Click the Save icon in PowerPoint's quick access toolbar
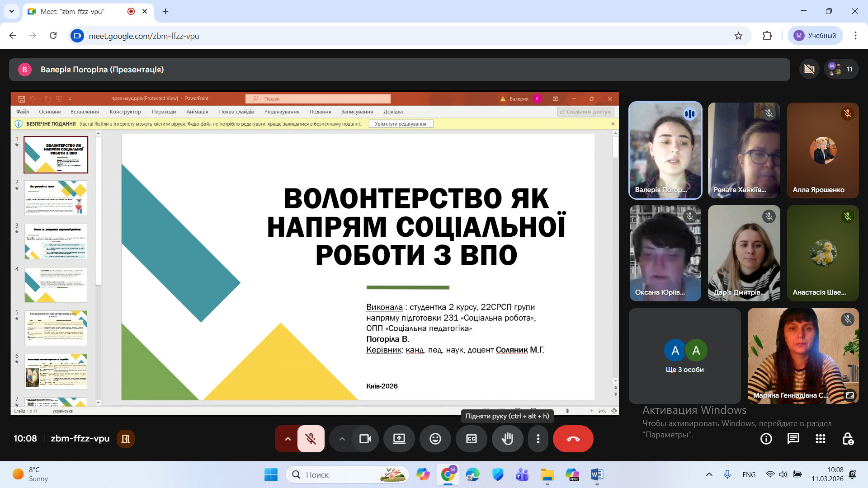The height and width of the screenshot is (488, 868). point(21,98)
